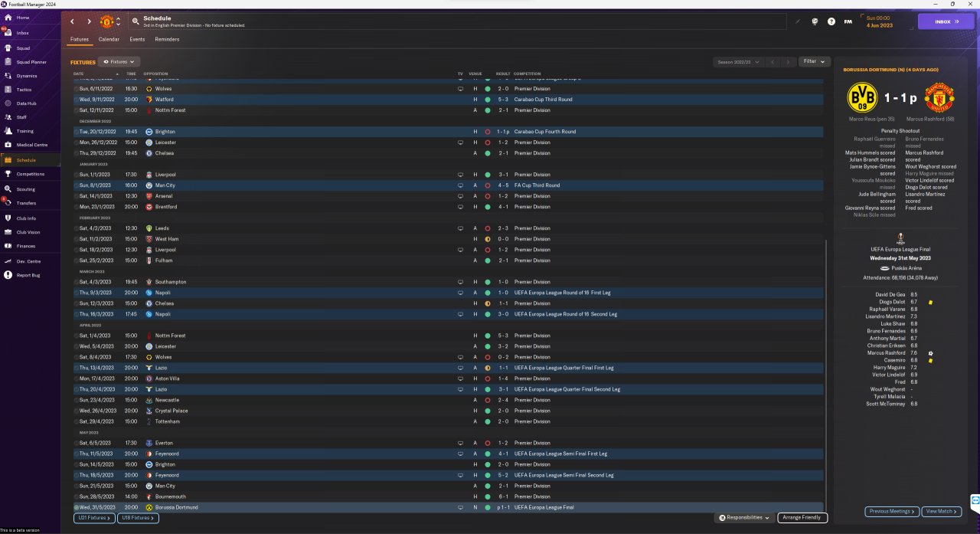980x534 pixels.
Task: Open the Competitions trophy icon
Action: [8, 174]
